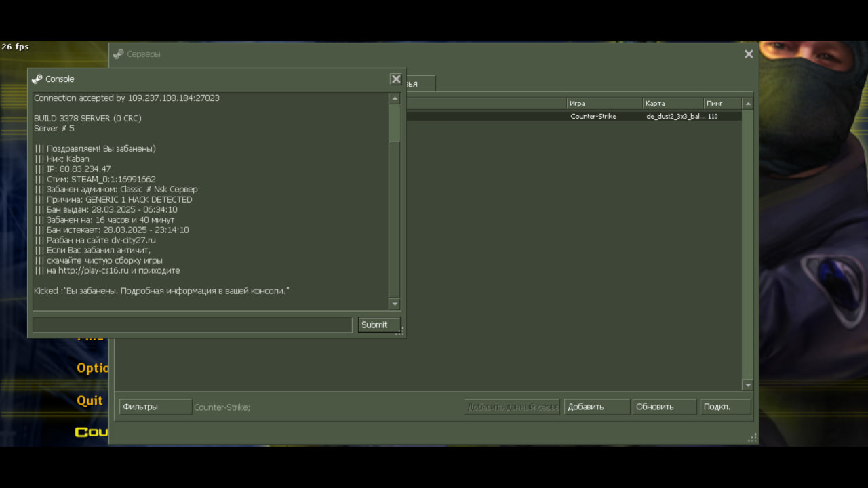Click the Steam icon in Console title
Screen dimensions: 868x488
[37, 79]
